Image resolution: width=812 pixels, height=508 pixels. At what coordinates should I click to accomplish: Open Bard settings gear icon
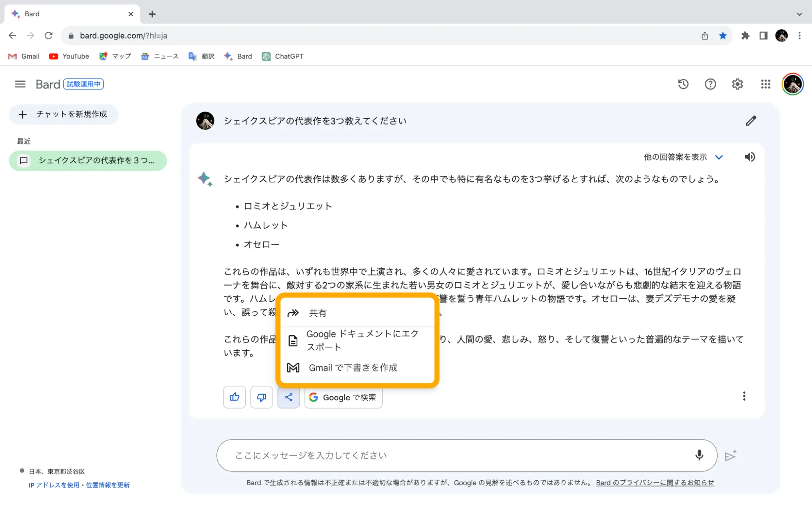point(737,84)
